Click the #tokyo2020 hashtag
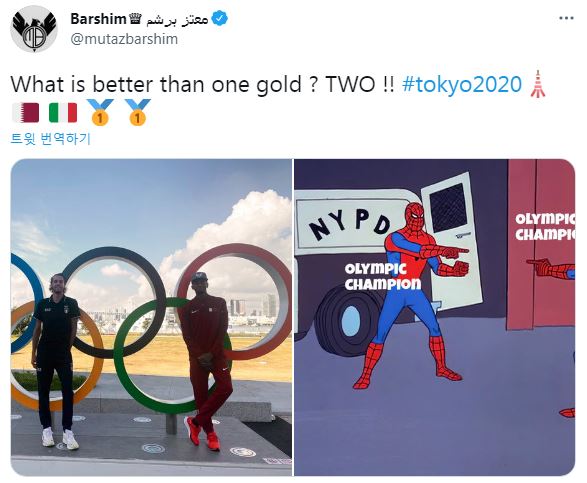587x483 pixels. [462, 84]
